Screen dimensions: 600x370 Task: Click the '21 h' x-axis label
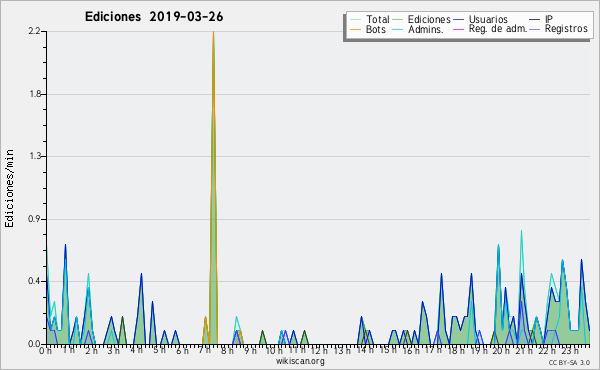coord(523,350)
